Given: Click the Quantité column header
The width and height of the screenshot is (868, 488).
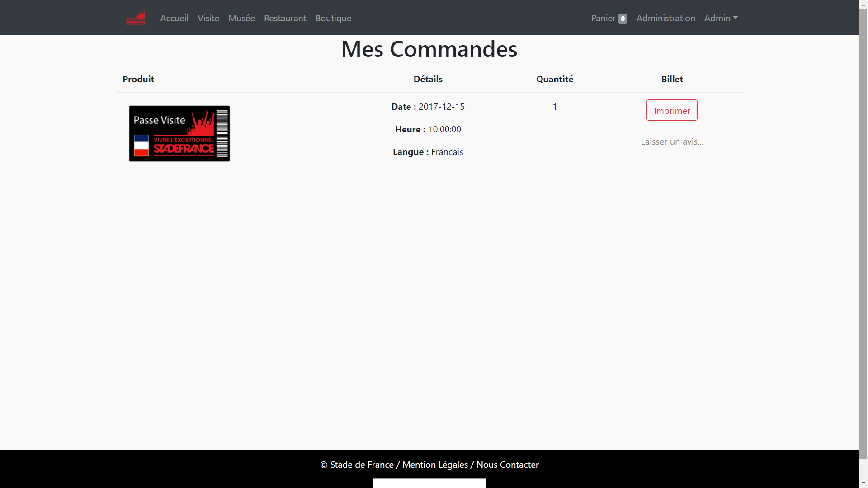Looking at the screenshot, I should (555, 79).
